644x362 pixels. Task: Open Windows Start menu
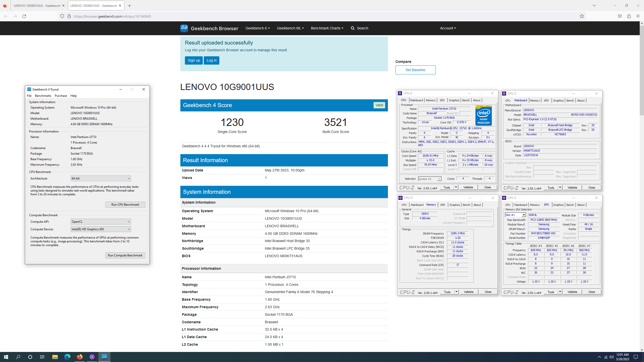(x=6, y=357)
